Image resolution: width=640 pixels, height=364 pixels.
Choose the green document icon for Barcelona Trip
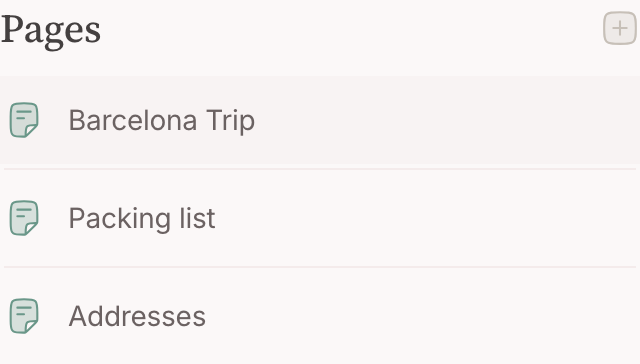(x=24, y=120)
